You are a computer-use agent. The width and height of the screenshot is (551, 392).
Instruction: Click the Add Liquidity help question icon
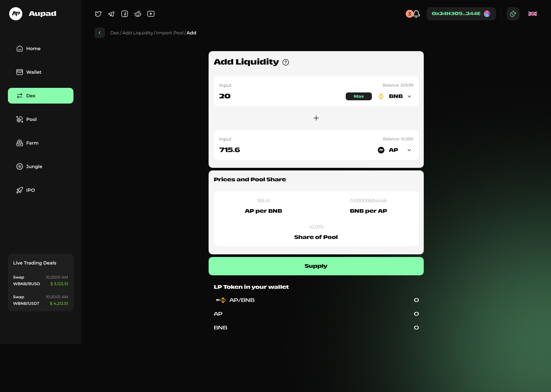[286, 62]
